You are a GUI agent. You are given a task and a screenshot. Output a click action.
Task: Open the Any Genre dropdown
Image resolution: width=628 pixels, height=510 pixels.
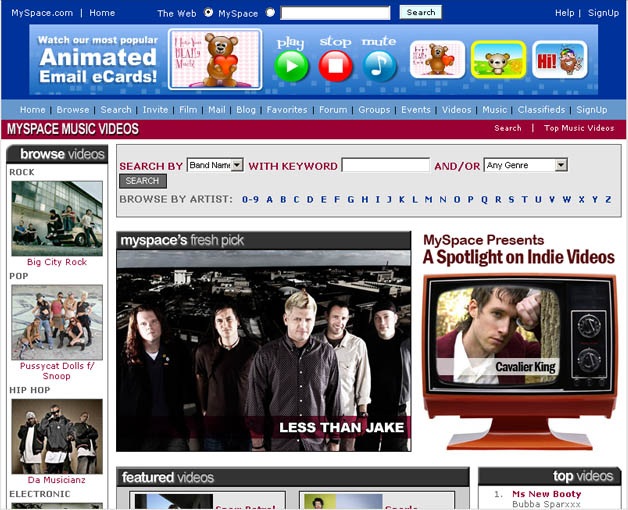pyautogui.click(x=525, y=165)
